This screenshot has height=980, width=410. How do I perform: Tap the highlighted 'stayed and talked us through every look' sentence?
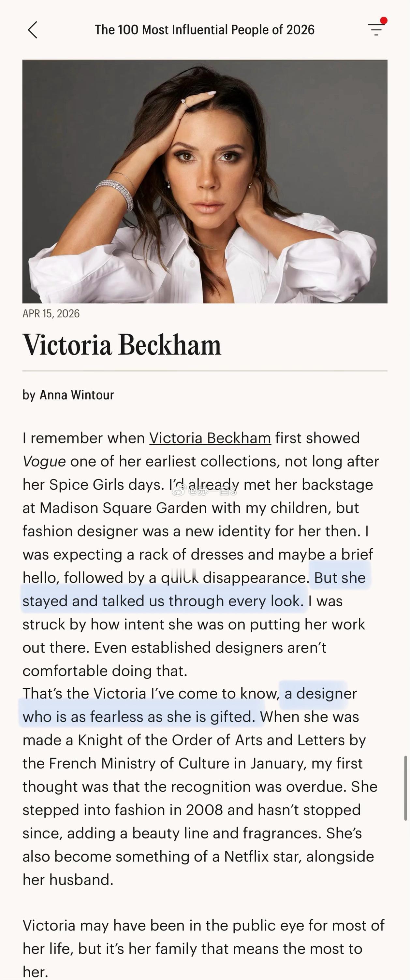tap(163, 601)
